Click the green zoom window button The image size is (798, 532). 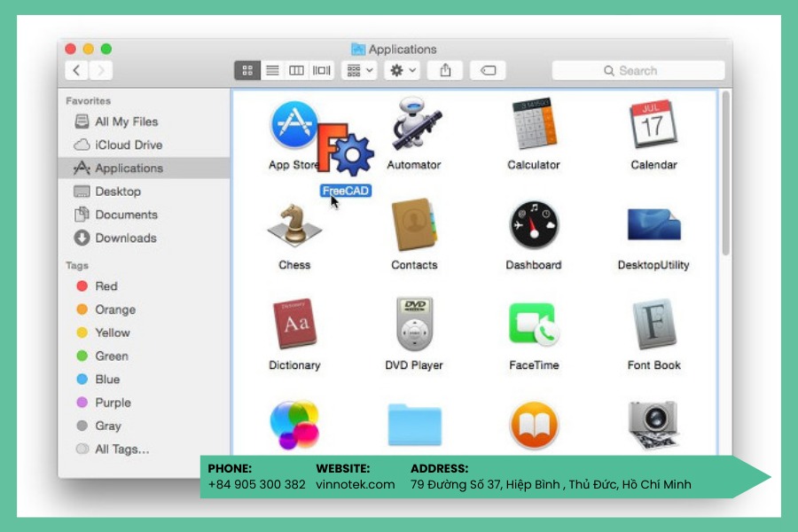(106, 49)
